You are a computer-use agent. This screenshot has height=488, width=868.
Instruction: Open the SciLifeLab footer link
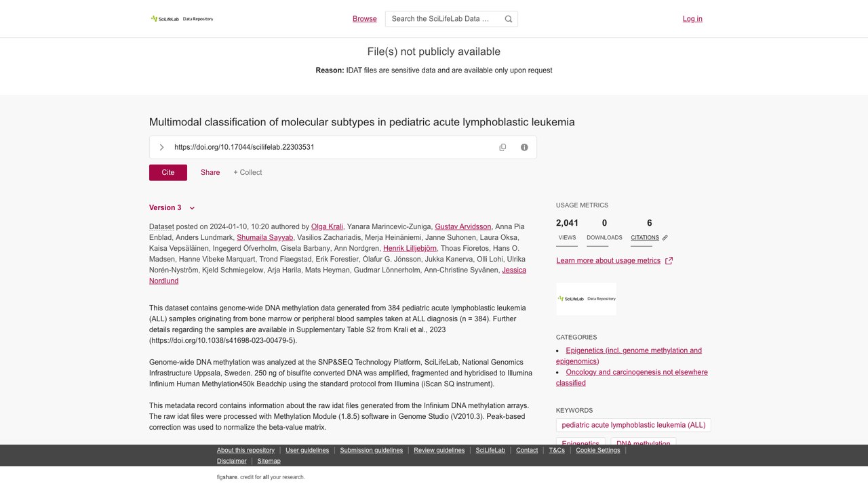(x=490, y=450)
